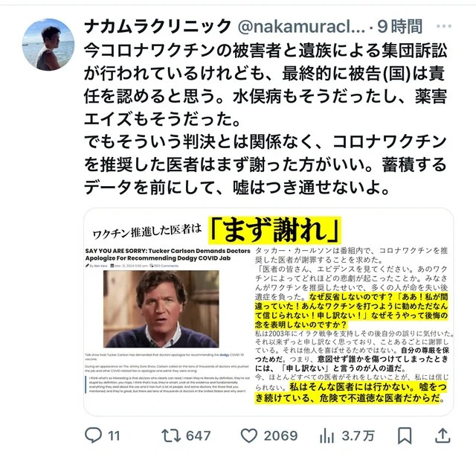
Task: Bookmark this post with the bookmark icon
Action: pyautogui.click(x=405, y=435)
